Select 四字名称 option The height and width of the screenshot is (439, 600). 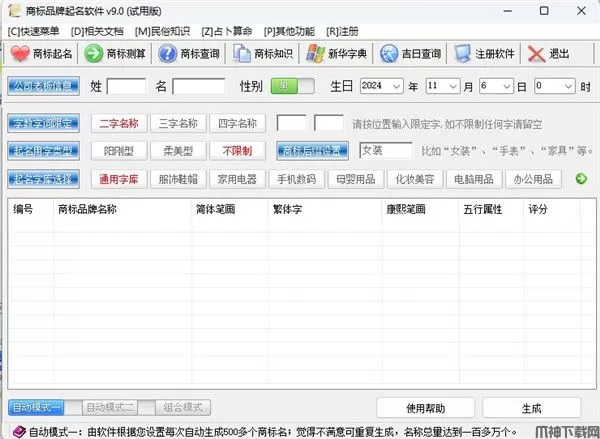(237, 124)
